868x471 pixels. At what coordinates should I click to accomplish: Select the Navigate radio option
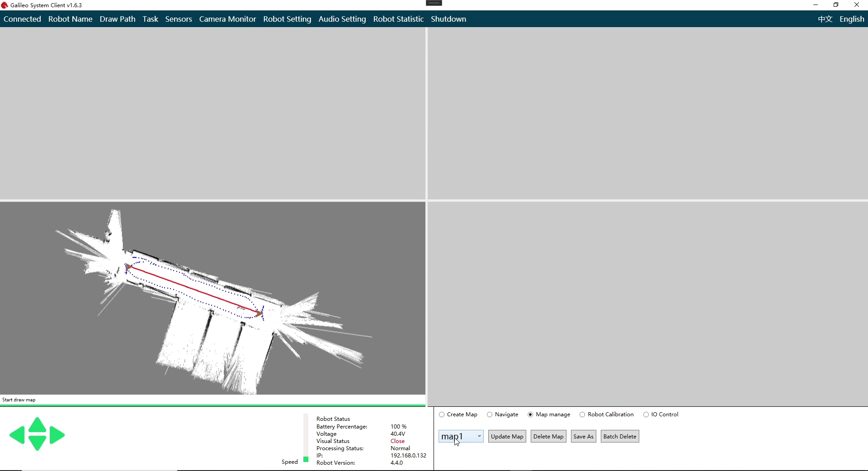coord(490,414)
